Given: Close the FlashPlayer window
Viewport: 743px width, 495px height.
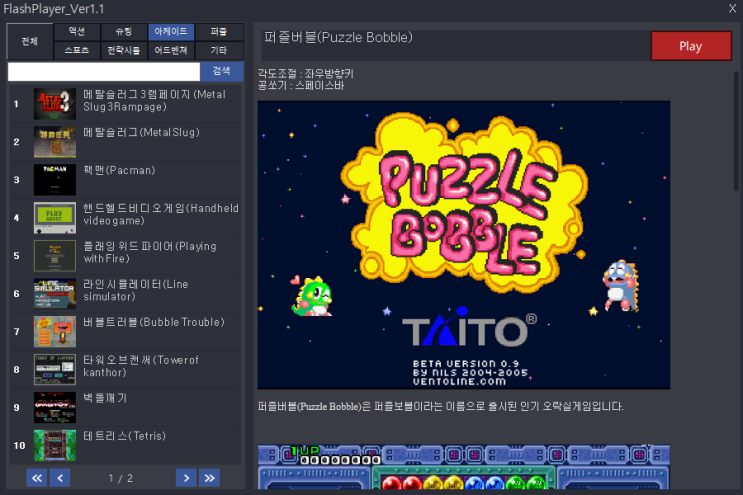Looking at the screenshot, I should (732, 9).
